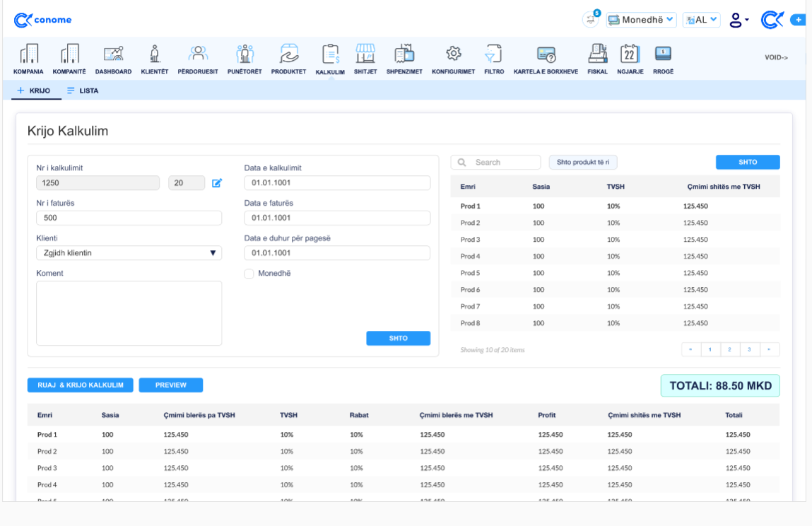Switch to the Lista tab
The height and width of the screenshot is (526, 812).
(82, 91)
